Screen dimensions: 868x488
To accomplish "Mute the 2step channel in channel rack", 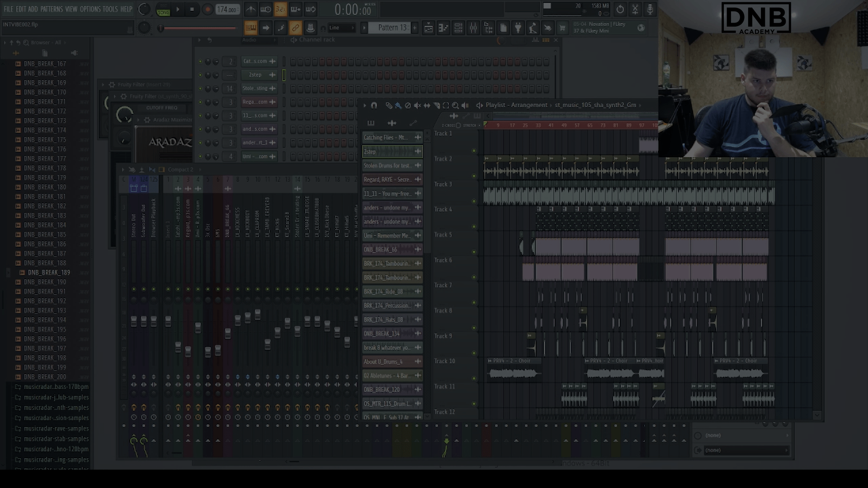I will pos(200,75).
